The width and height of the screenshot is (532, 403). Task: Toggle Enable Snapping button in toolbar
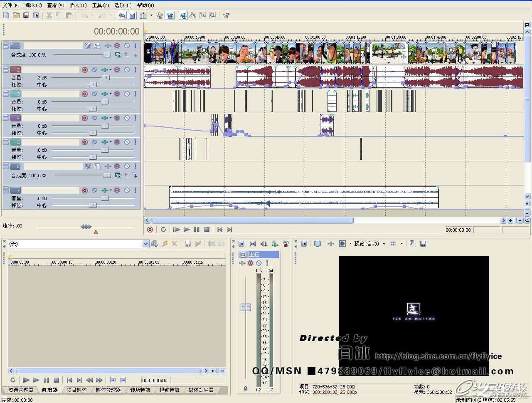click(x=122, y=15)
